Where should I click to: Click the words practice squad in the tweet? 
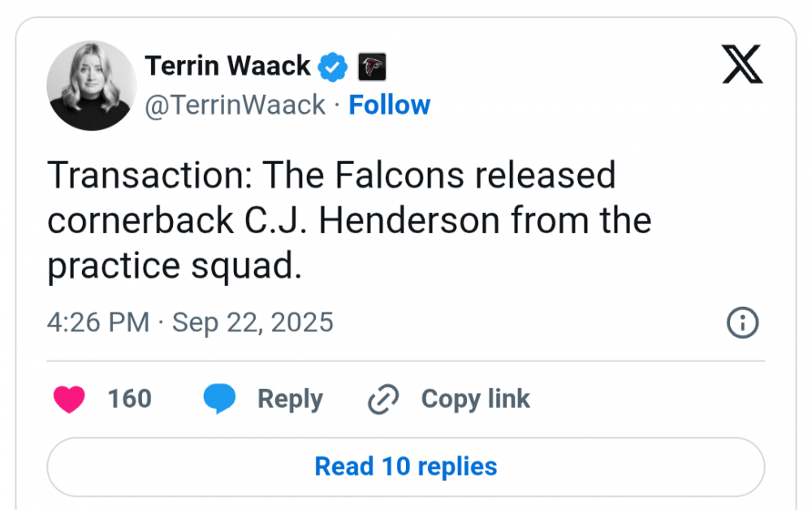pos(174,267)
